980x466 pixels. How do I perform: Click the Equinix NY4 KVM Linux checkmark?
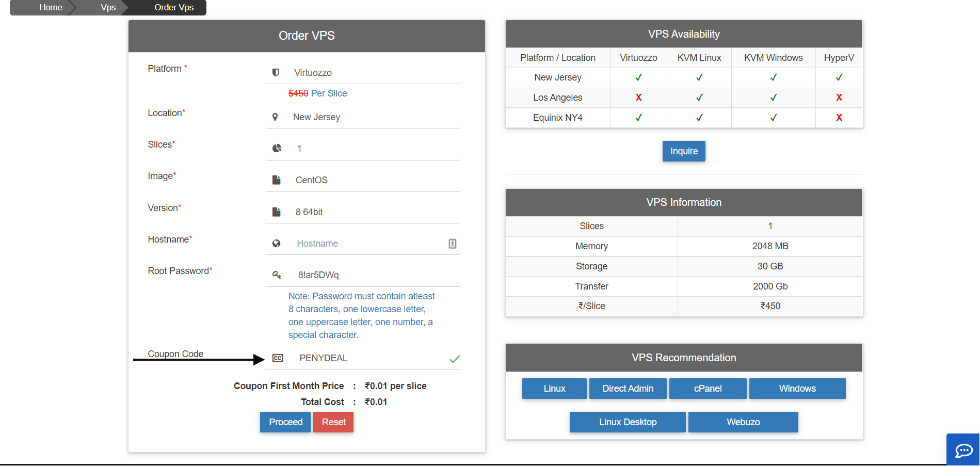700,118
